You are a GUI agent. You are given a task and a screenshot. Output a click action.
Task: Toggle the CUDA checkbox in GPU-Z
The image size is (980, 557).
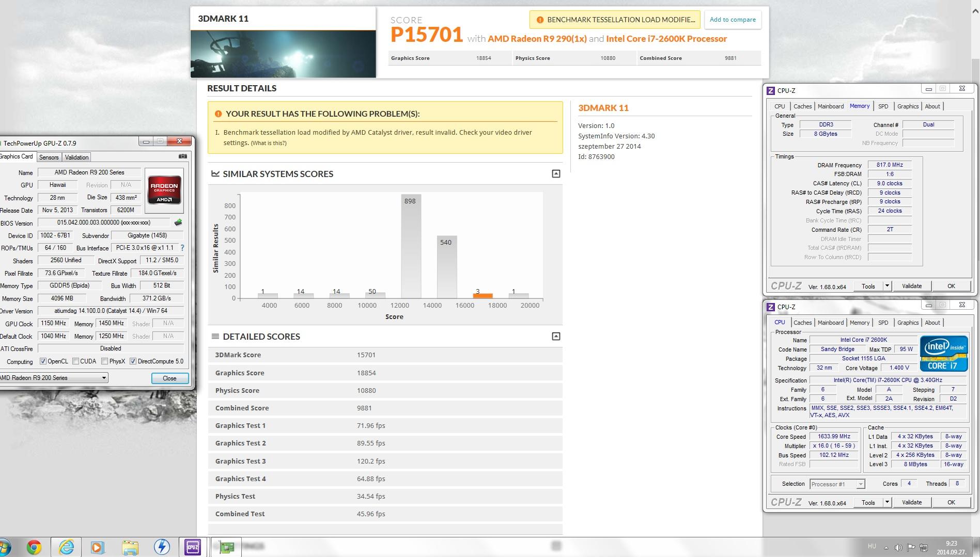[76, 361]
